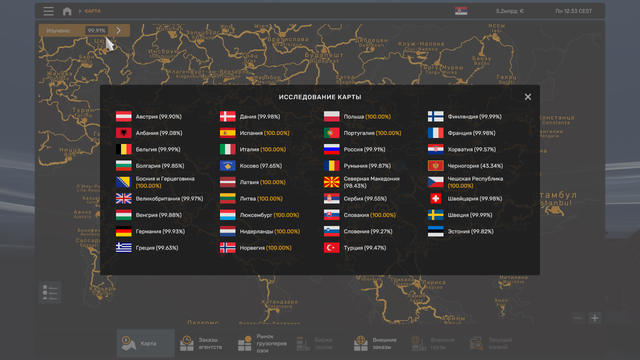The image size is (640, 360).
Task: Click the Germany flag icon
Action: pos(124,231)
